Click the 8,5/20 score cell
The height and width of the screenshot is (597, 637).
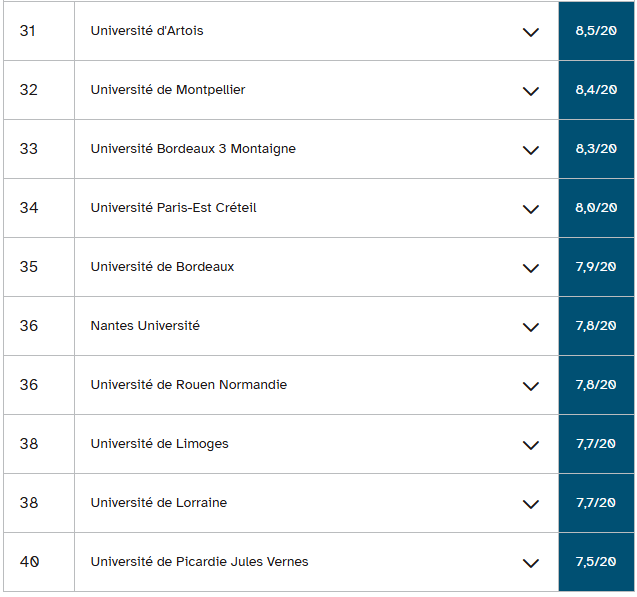pos(596,31)
